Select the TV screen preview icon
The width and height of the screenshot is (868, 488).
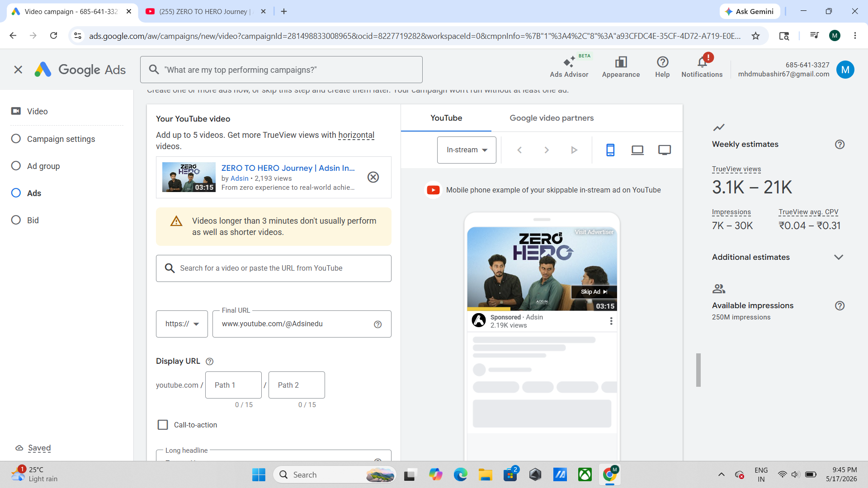665,150
